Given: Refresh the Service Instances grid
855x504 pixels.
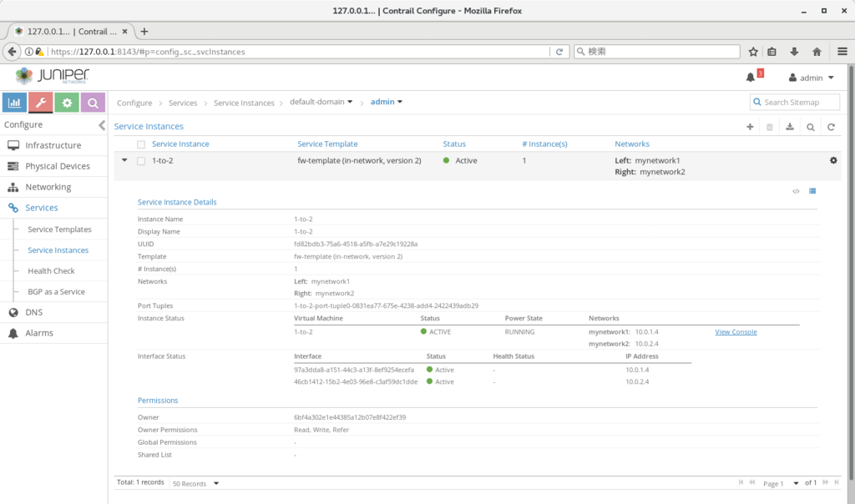Looking at the screenshot, I should tap(831, 127).
